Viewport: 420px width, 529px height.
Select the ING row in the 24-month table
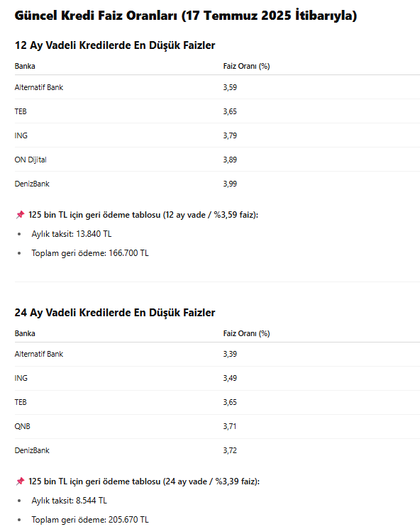pyautogui.click(x=217, y=378)
